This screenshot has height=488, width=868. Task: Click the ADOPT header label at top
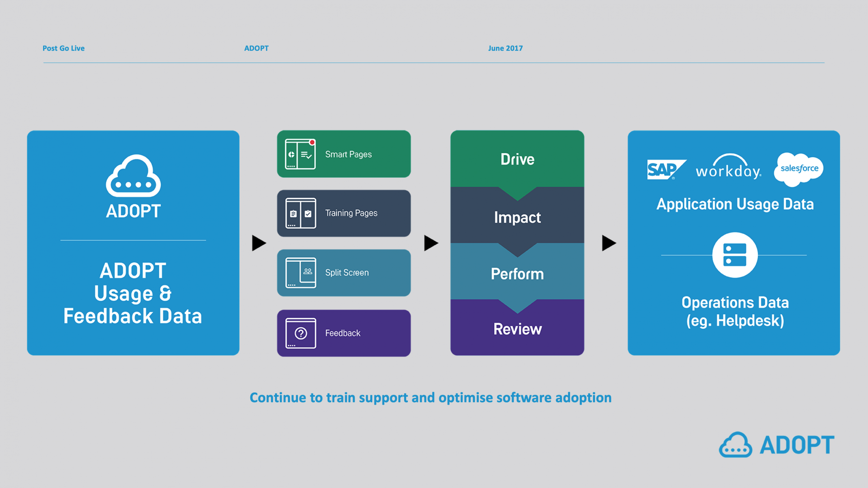click(256, 48)
